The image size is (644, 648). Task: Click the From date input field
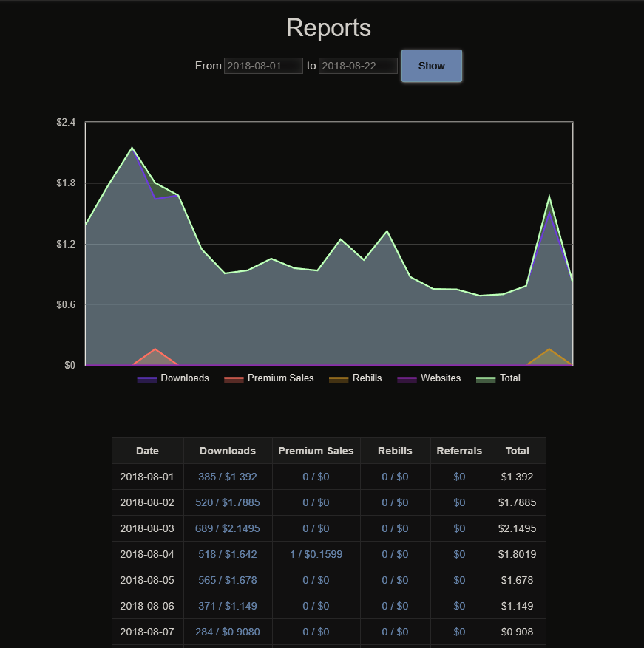point(263,66)
